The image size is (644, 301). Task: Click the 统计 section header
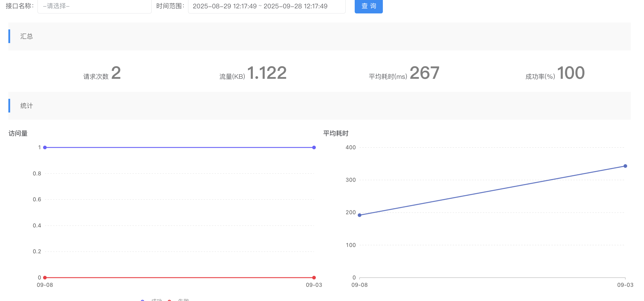pyautogui.click(x=27, y=106)
